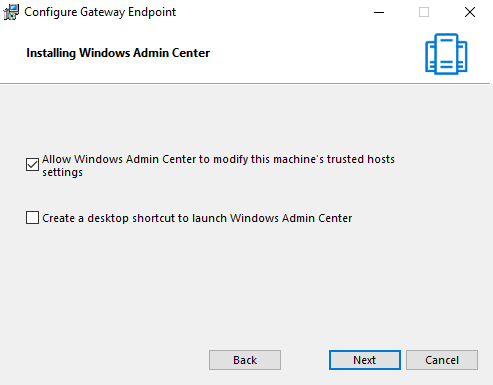The image size is (493, 385).
Task: Click "trusted hosts" in the first option label
Action: pyautogui.click(x=361, y=159)
